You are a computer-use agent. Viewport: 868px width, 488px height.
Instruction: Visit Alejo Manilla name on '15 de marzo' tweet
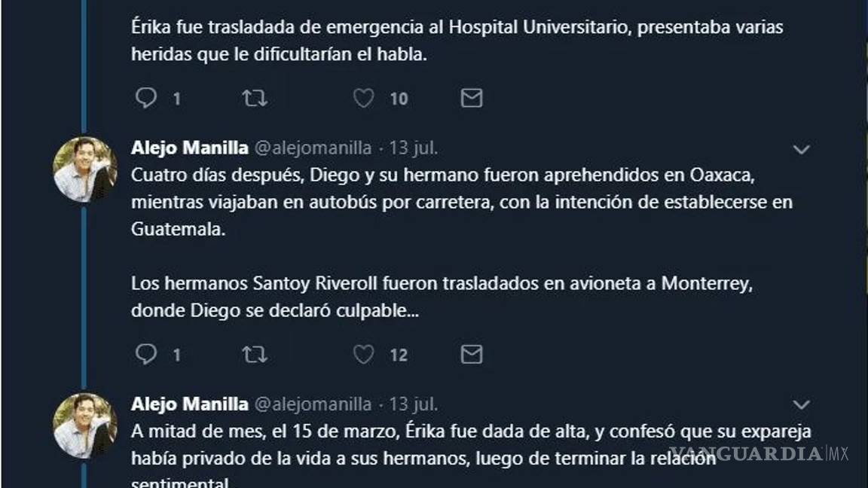(189, 404)
